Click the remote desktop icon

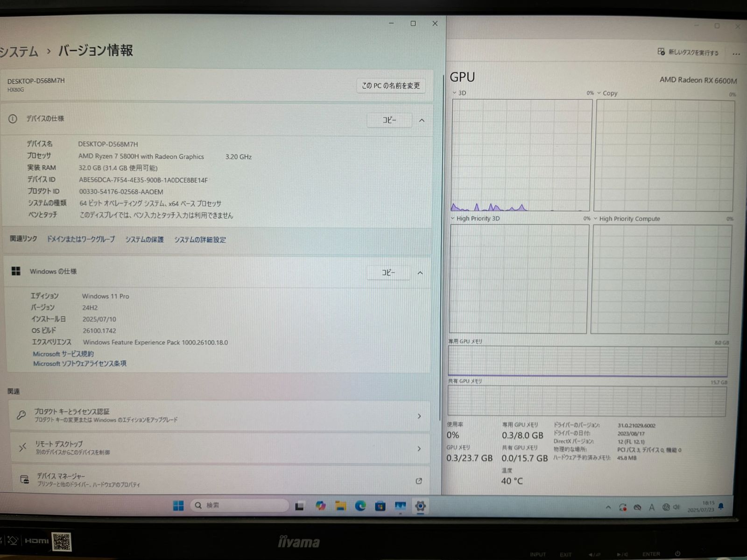pos(23,448)
